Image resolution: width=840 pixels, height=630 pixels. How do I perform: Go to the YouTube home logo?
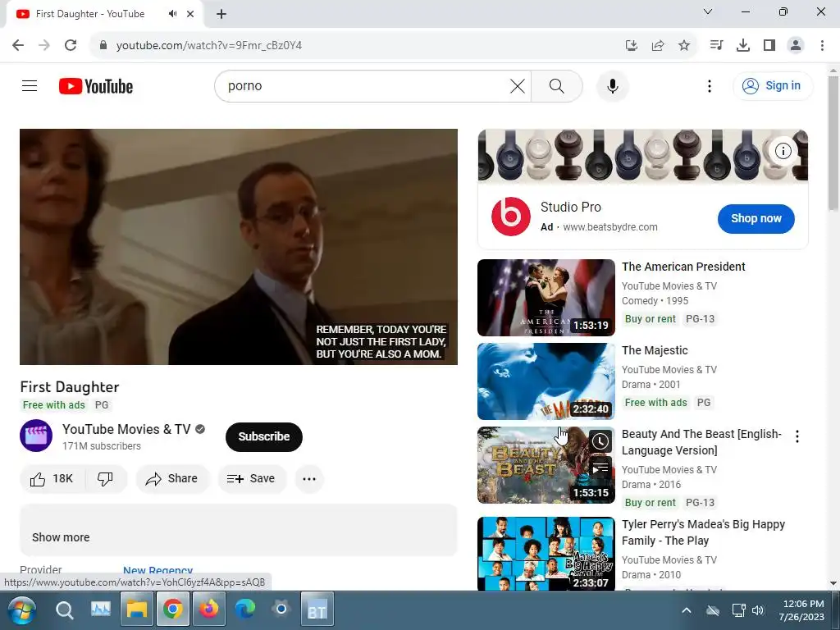(96, 86)
